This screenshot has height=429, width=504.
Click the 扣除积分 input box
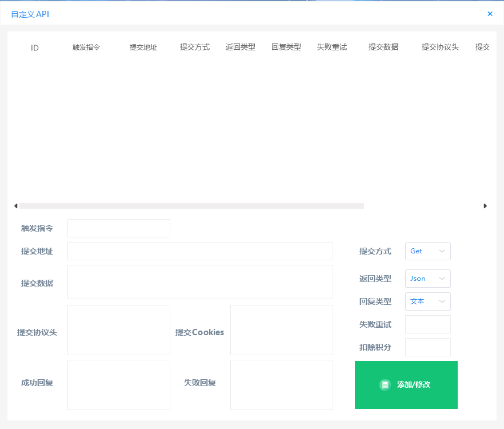427,347
